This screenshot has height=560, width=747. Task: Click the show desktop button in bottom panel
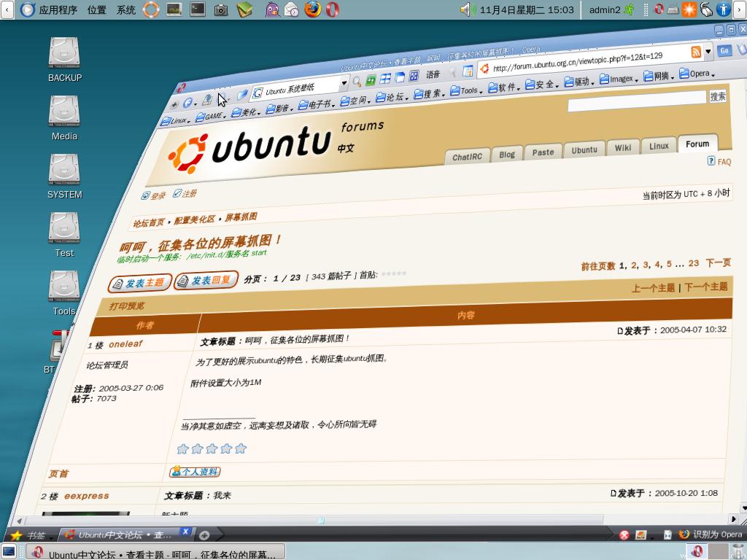(x=9, y=552)
